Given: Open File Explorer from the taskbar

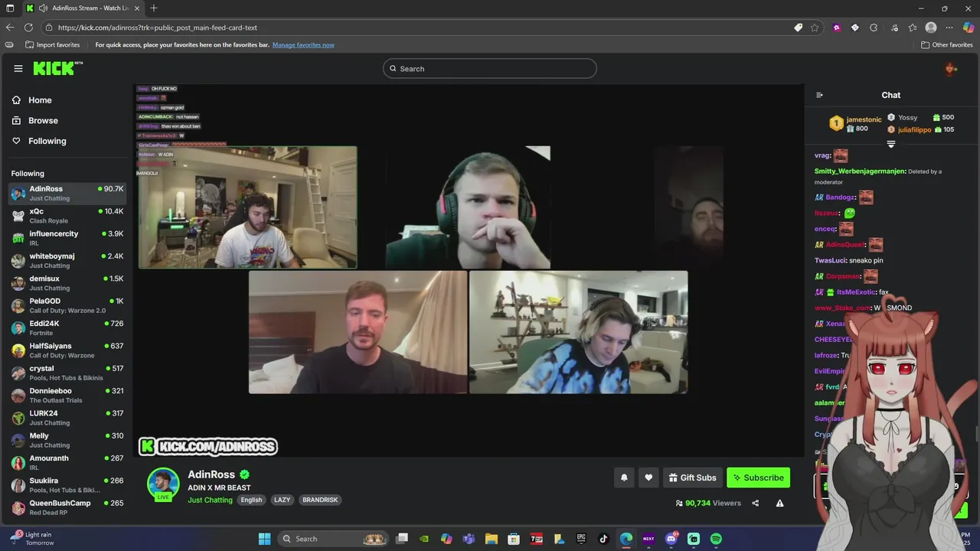Looking at the screenshot, I should (492, 539).
